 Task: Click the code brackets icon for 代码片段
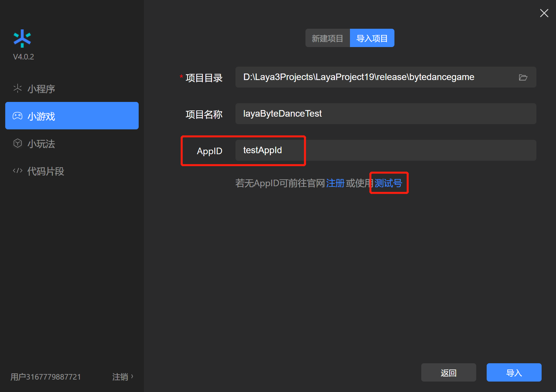point(18,171)
